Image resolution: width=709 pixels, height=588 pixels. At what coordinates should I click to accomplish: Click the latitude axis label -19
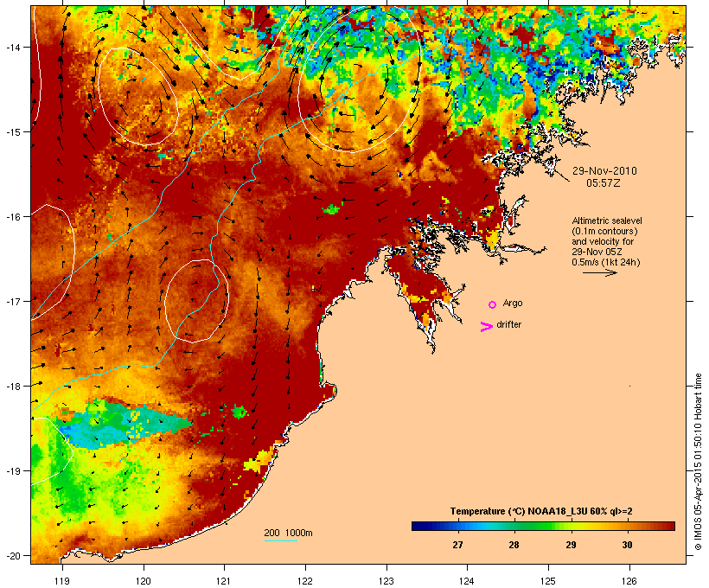[x=12, y=471]
